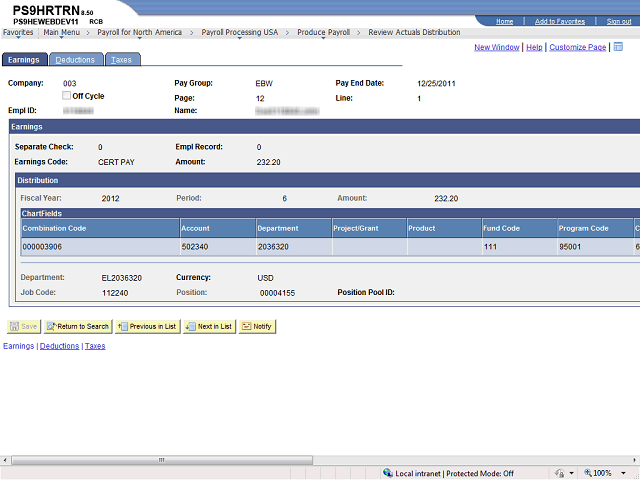Toggle the Off Cycle checkbox
This screenshot has height=480, width=640.
[66, 96]
